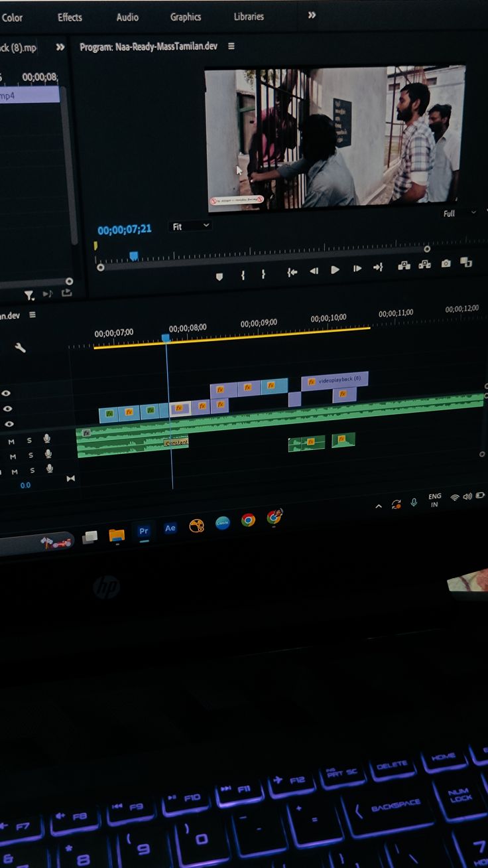Expand the workspace overflow chevrons

[x=312, y=15]
